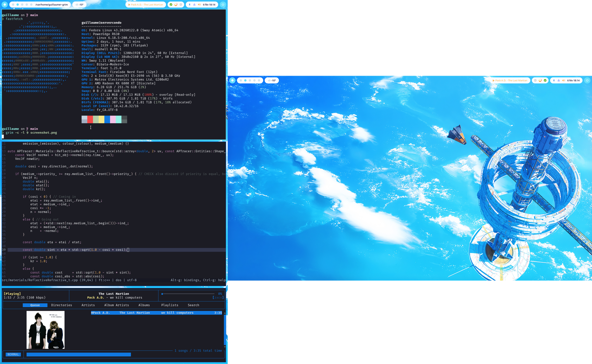This screenshot has height=364, width=592.
Task: Switch to the highlighted active workspace dot on left bar
Action: [x=17, y=5]
